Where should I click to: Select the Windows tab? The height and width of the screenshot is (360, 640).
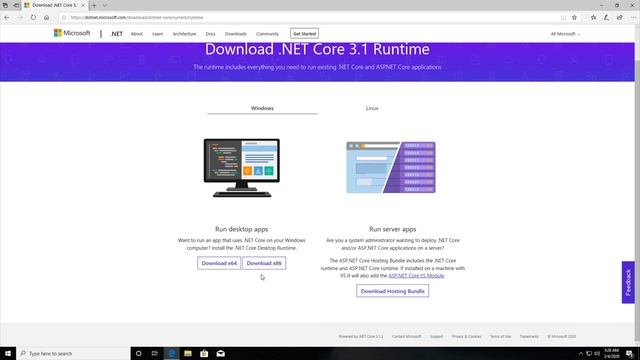262,108
